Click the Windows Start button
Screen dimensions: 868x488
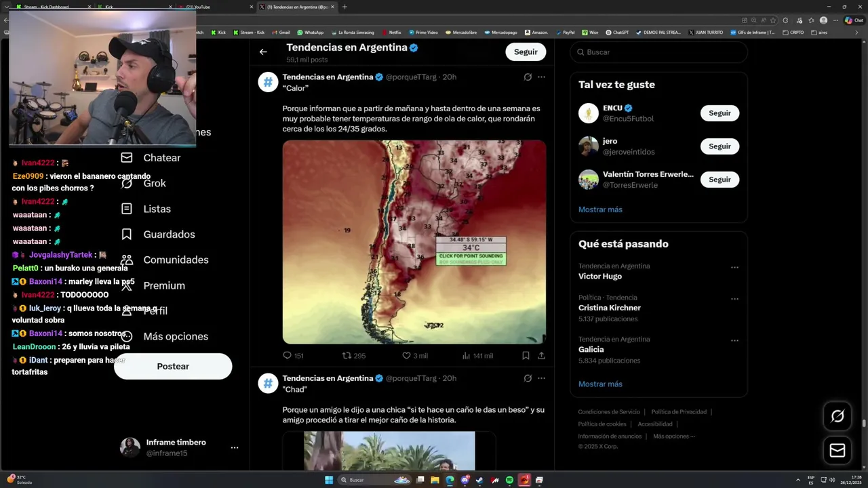coord(329,480)
